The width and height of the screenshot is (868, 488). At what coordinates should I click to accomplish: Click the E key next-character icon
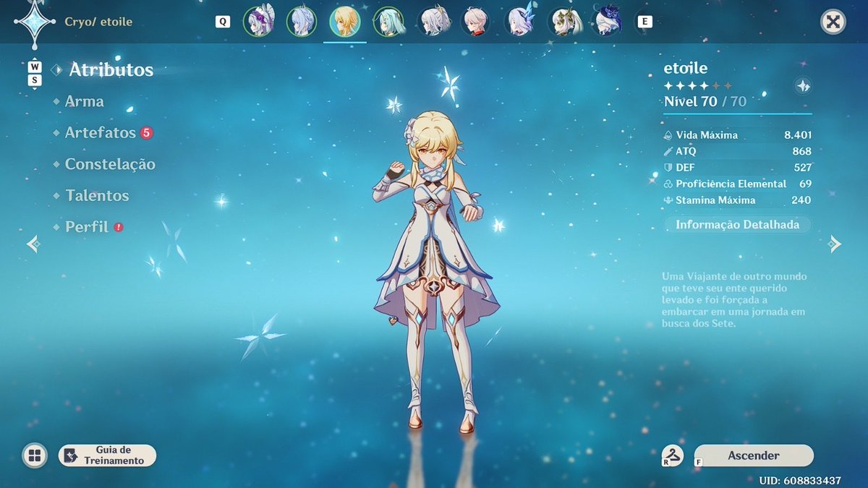coord(644,22)
